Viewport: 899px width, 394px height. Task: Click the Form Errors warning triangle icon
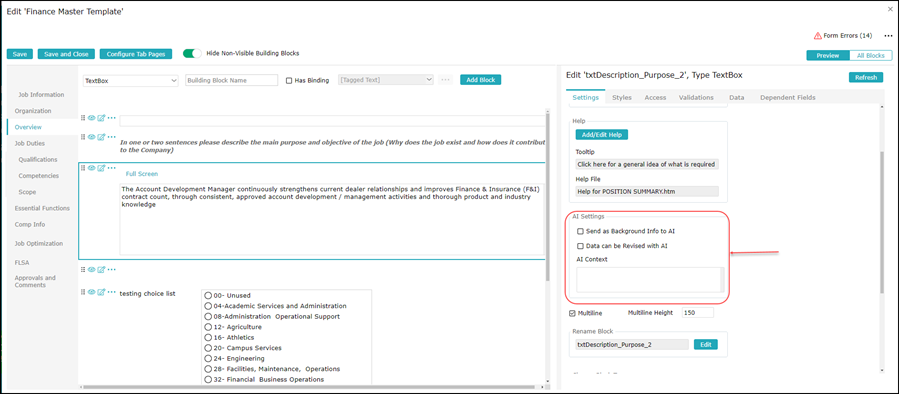point(818,36)
